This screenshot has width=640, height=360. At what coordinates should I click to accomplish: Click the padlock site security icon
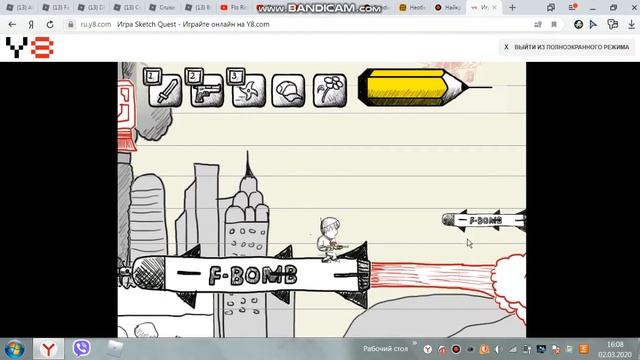[71, 24]
